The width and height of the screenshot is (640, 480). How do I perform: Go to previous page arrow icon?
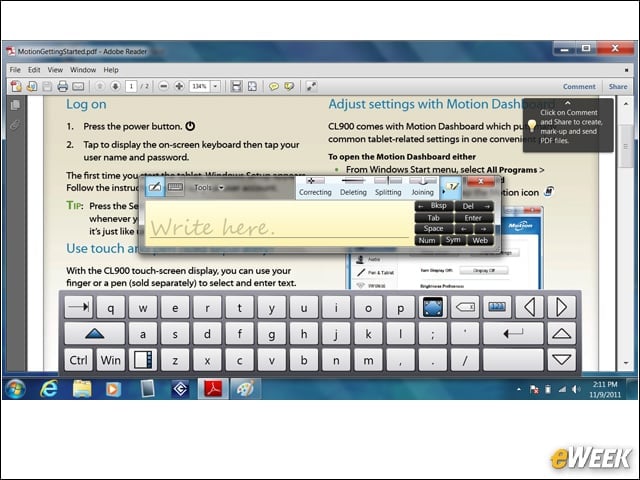point(100,86)
